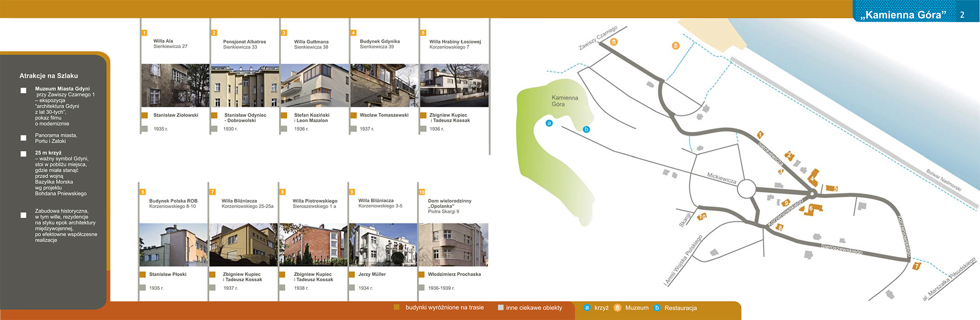Click the number 8 badge for Willa Piotrowskiego

(282, 192)
